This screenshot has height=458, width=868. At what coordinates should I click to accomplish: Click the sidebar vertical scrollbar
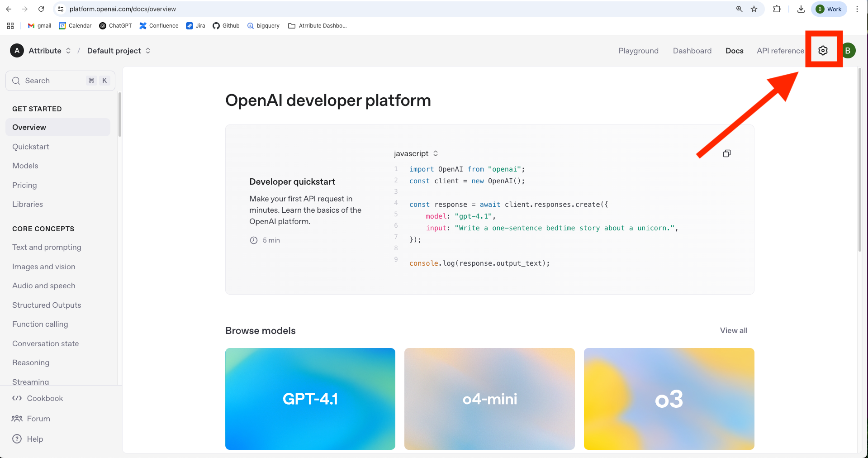(119, 114)
